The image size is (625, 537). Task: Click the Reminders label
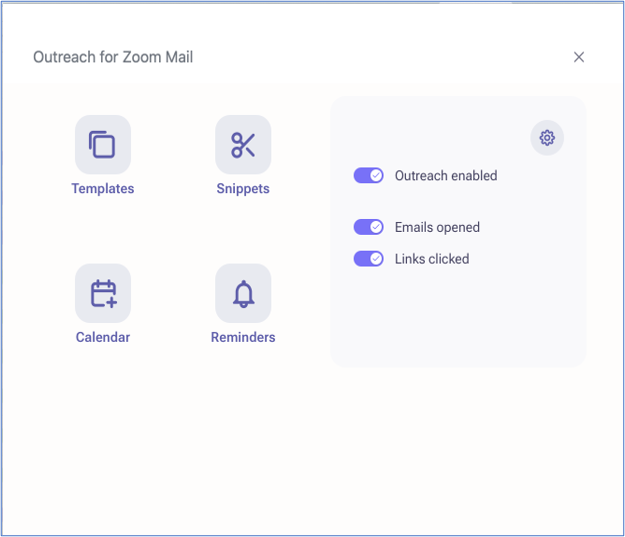point(243,337)
